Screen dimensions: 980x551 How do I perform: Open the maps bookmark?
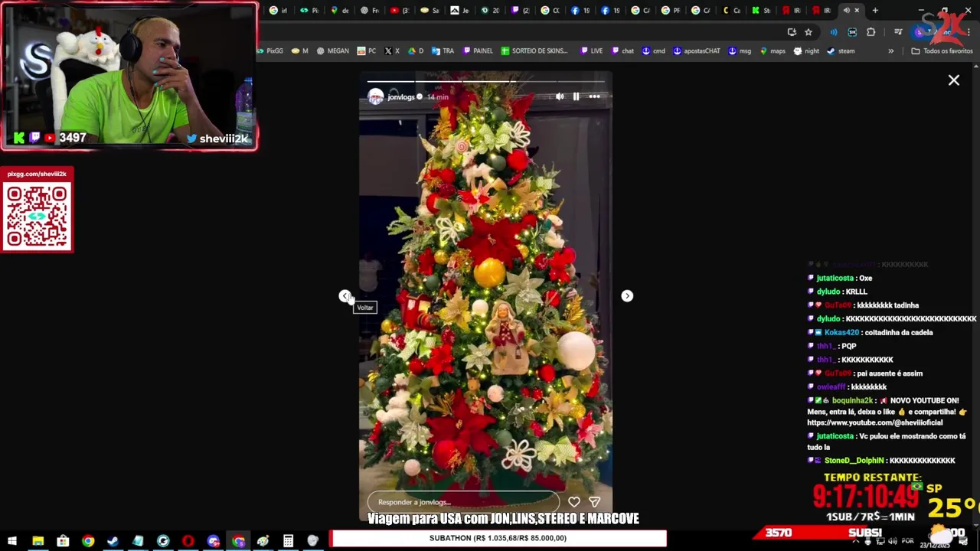(x=772, y=51)
